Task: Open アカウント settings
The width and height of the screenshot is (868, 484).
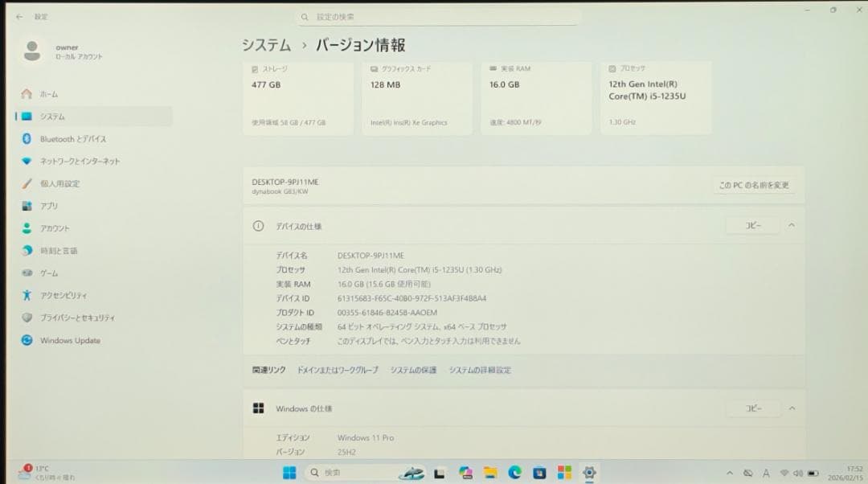Action: coord(94,228)
